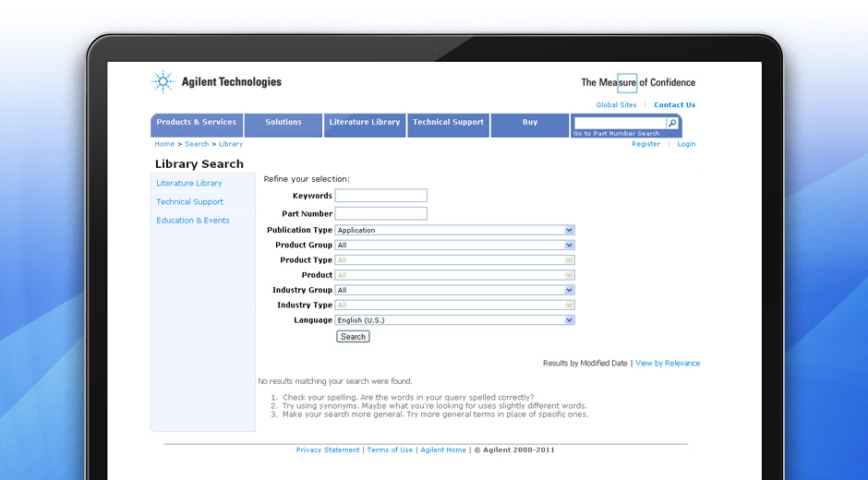868x480 pixels.
Task: Click the Login link
Action: point(686,144)
